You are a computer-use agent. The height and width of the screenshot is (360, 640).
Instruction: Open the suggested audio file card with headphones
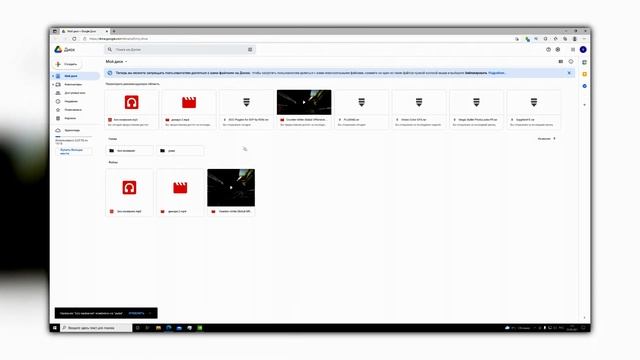(x=131, y=108)
